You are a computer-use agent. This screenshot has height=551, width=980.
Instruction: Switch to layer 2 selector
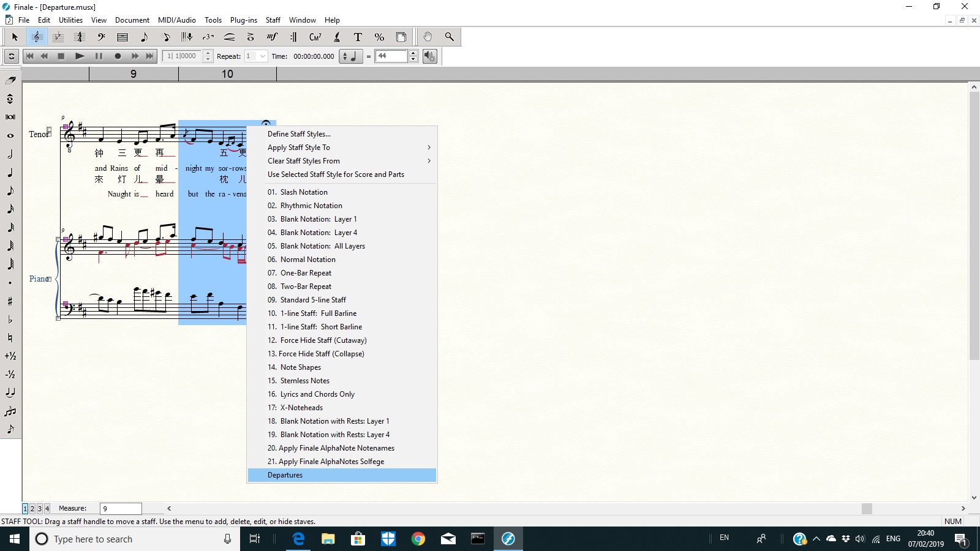[x=32, y=509]
